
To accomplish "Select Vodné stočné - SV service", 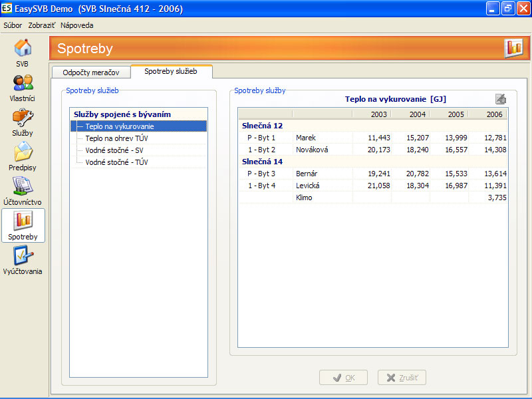I will 114,150.
